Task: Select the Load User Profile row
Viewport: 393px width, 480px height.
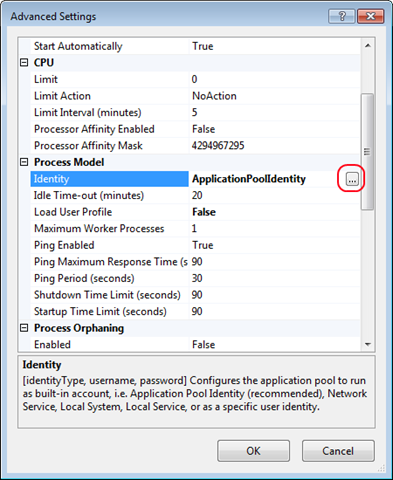Action: click(x=196, y=212)
